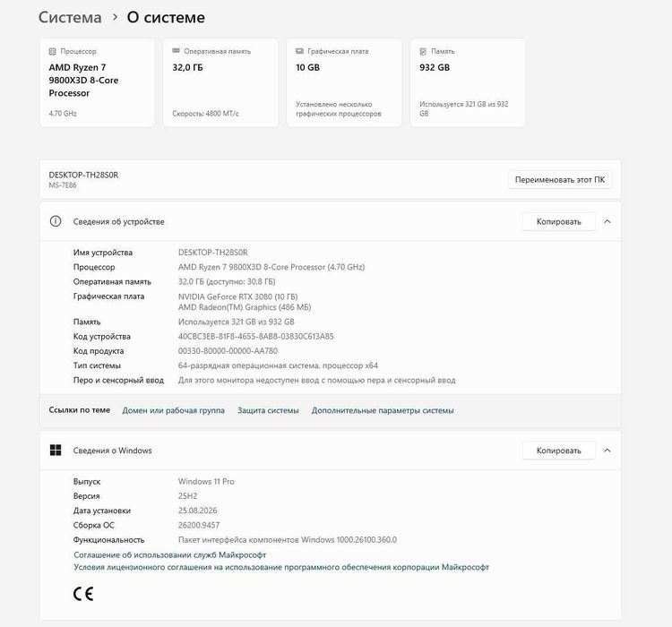This screenshot has width=672, height=627.
Task: Select device name DESKTOP-TH28S0R value in the Имя устройства row
Action: pos(213,253)
